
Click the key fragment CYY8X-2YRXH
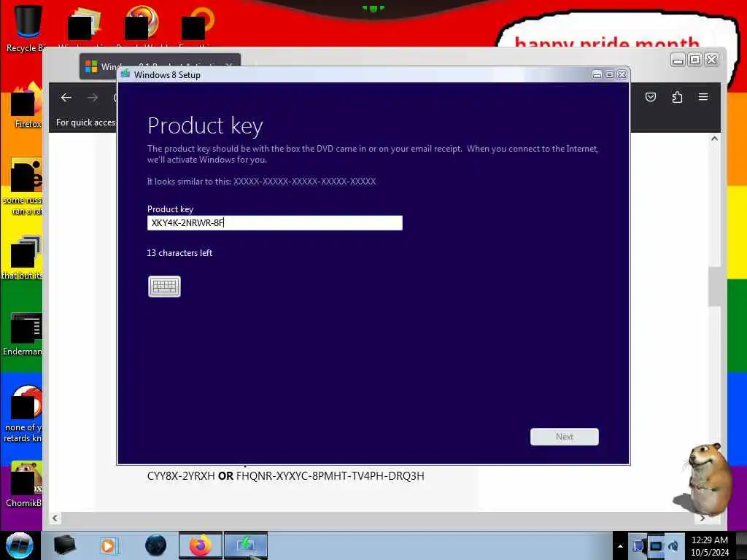click(x=181, y=476)
